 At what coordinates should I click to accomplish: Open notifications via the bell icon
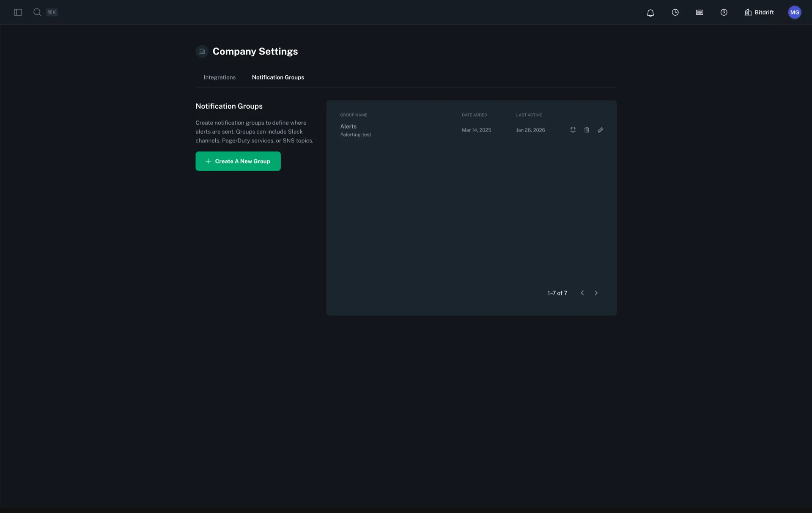pos(650,12)
